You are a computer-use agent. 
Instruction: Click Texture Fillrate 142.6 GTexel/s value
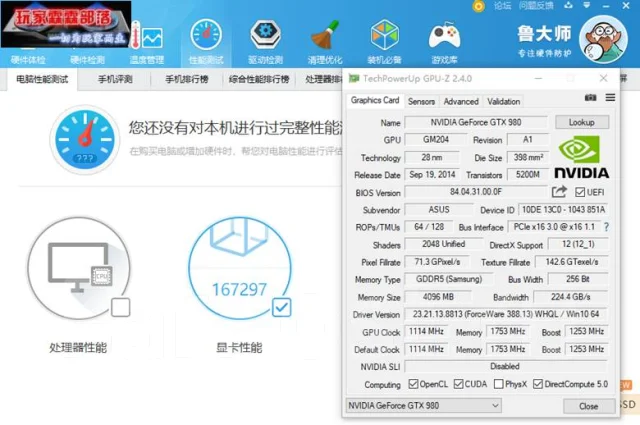pos(571,262)
